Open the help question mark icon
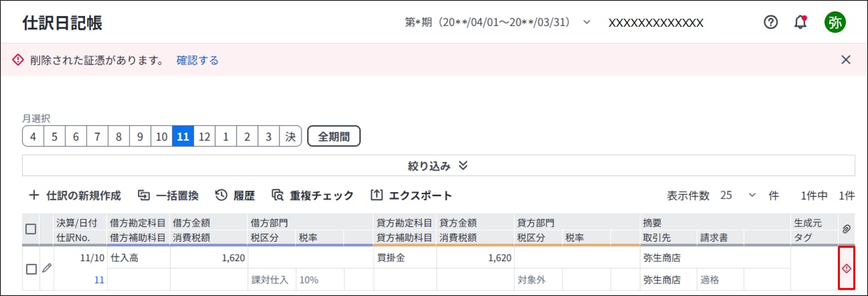This screenshot has width=868, height=296. [770, 22]
